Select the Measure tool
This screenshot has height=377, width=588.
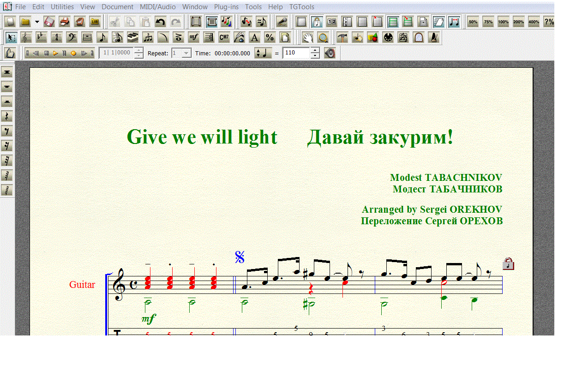87,37
